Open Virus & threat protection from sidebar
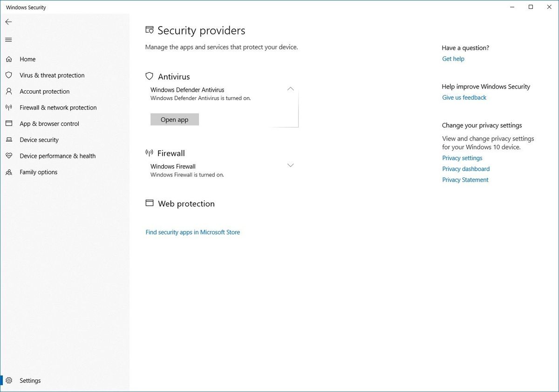This screenshot has width=559, height=392. [x=52, y=75]
